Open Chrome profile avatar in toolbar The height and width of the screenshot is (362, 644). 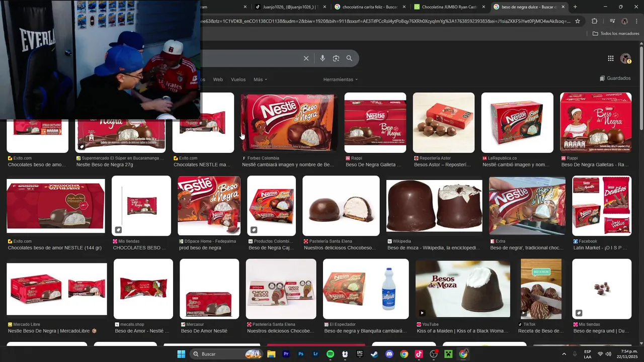(624, 21)
